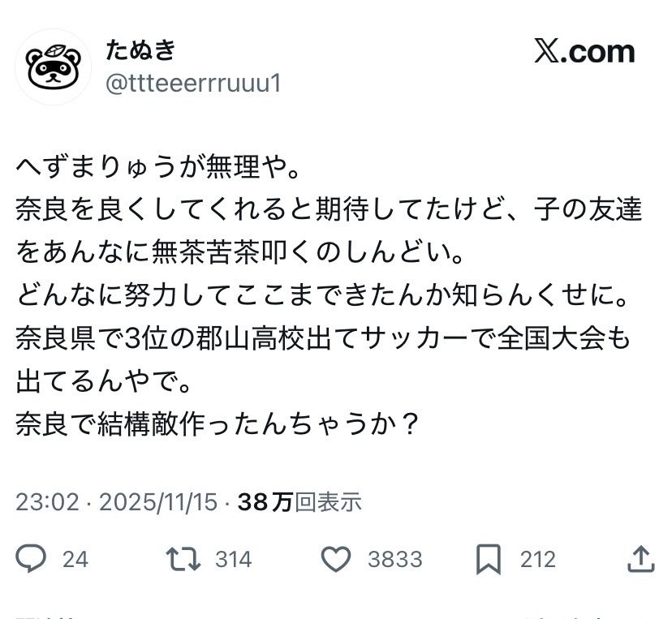Click the bookmark count 212
672x619 pixels.
click(537, 559)
